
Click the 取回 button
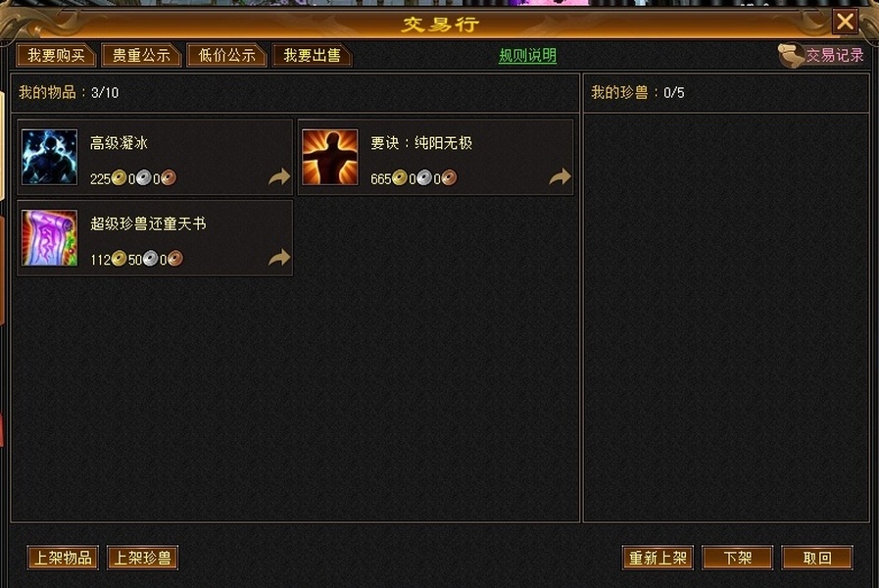tap(817, 558)
